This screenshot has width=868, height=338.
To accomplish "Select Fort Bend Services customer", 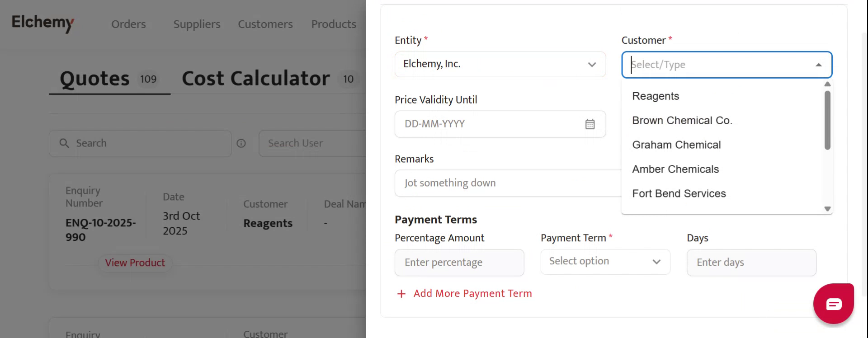I will pos(679,194).
